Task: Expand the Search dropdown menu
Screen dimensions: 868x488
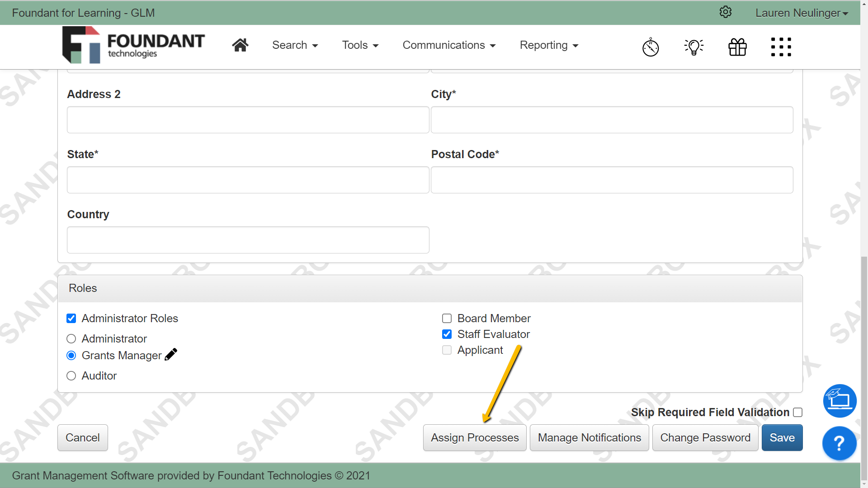Action: [295, 45]
